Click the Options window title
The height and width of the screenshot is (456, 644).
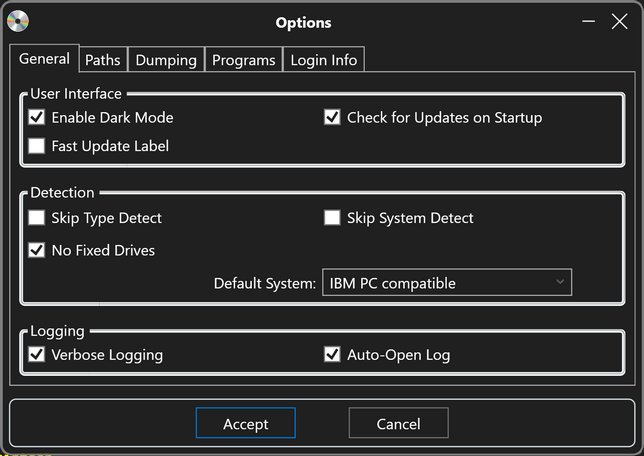304,23
